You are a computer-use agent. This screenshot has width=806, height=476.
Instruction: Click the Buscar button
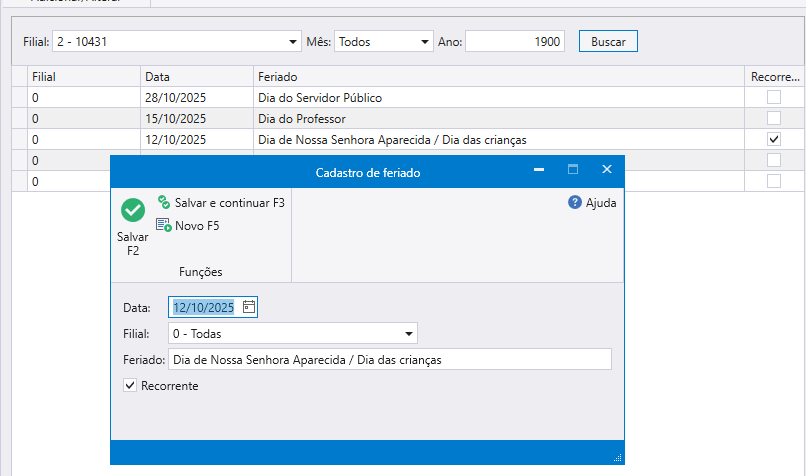point(608,42)
